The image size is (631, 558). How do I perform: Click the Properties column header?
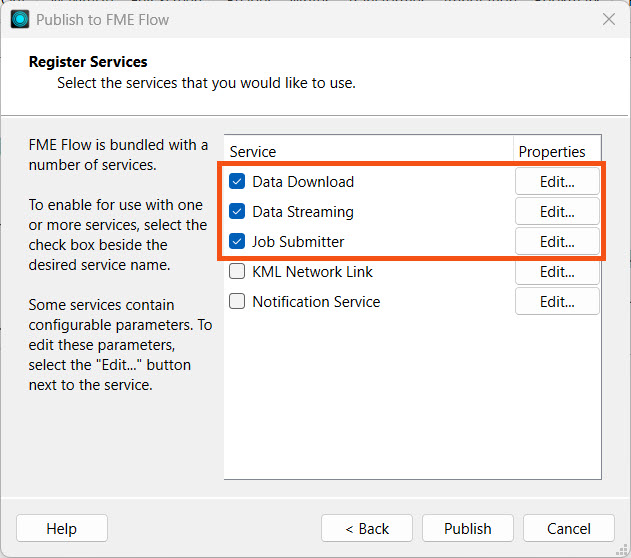[551, 152]
